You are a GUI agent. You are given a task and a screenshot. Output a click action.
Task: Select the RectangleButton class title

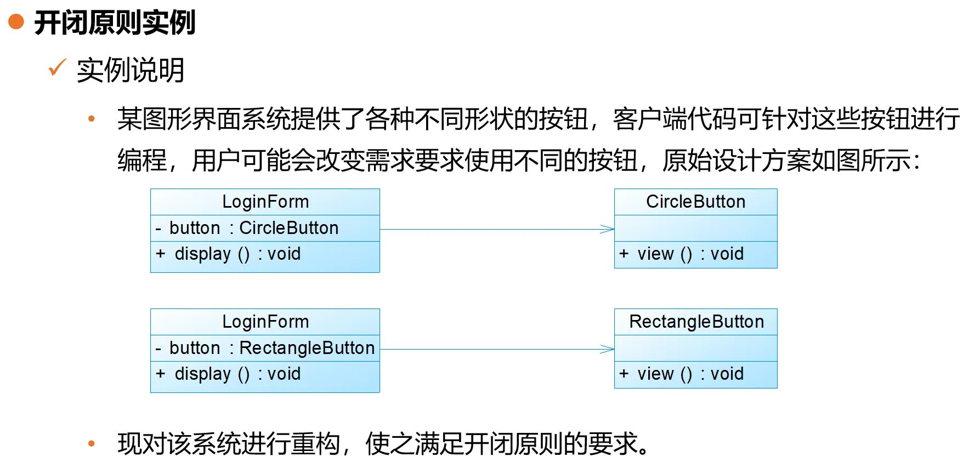coord(696,322)
